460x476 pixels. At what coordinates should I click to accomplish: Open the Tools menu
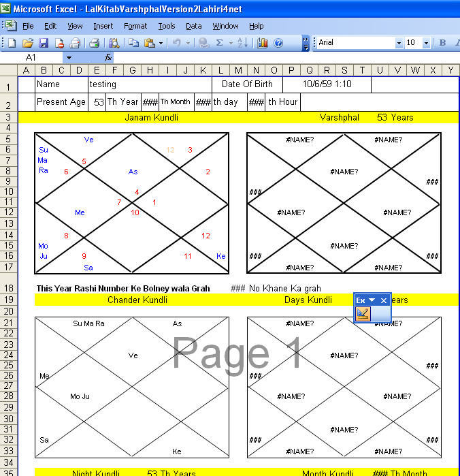point(167,26)
